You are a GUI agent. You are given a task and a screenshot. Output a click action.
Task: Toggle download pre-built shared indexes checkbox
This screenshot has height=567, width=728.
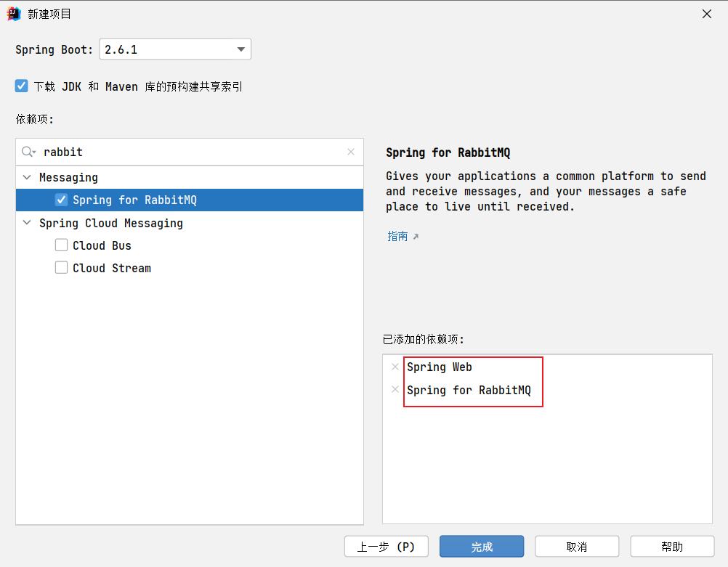(21, 86)
